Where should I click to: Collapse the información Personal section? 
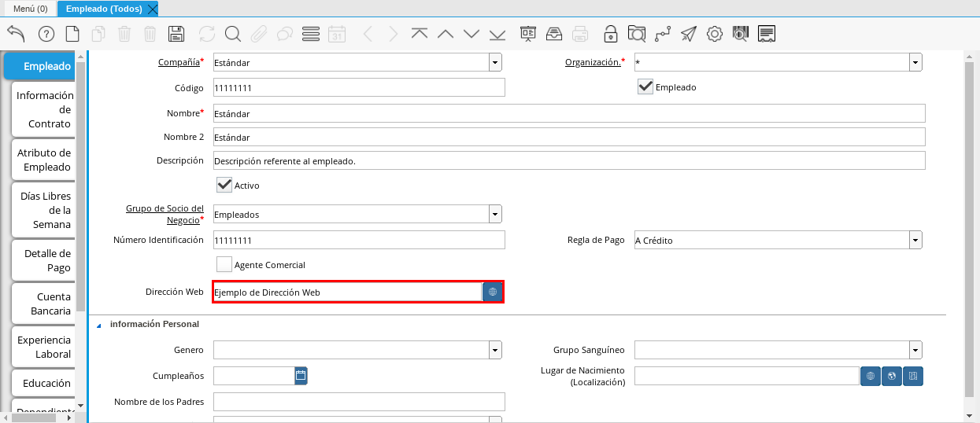[x=99, y=325]
